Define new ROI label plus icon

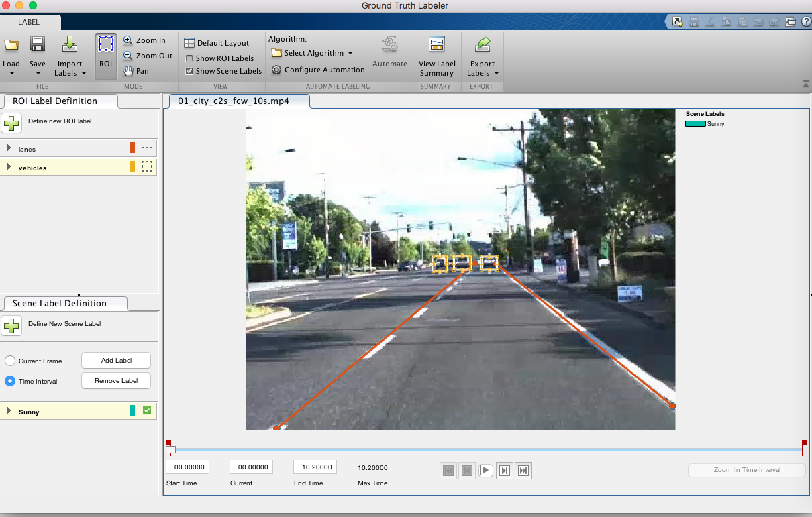(11, 123)
